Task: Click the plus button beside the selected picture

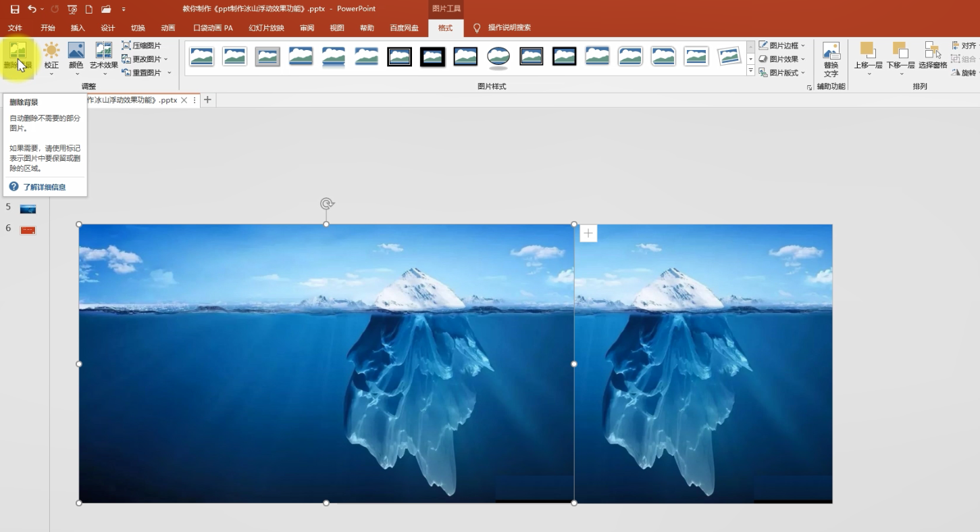Action: (x=588, y=233)
